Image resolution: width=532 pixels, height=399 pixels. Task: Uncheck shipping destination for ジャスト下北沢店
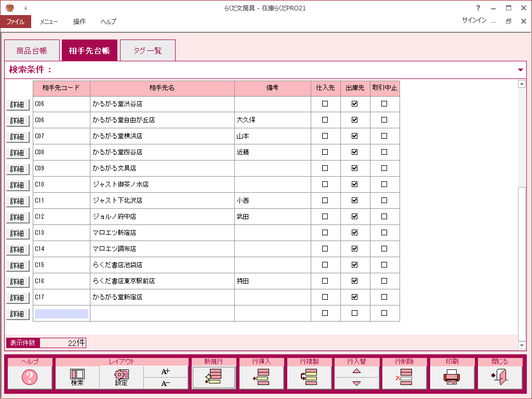355,201
